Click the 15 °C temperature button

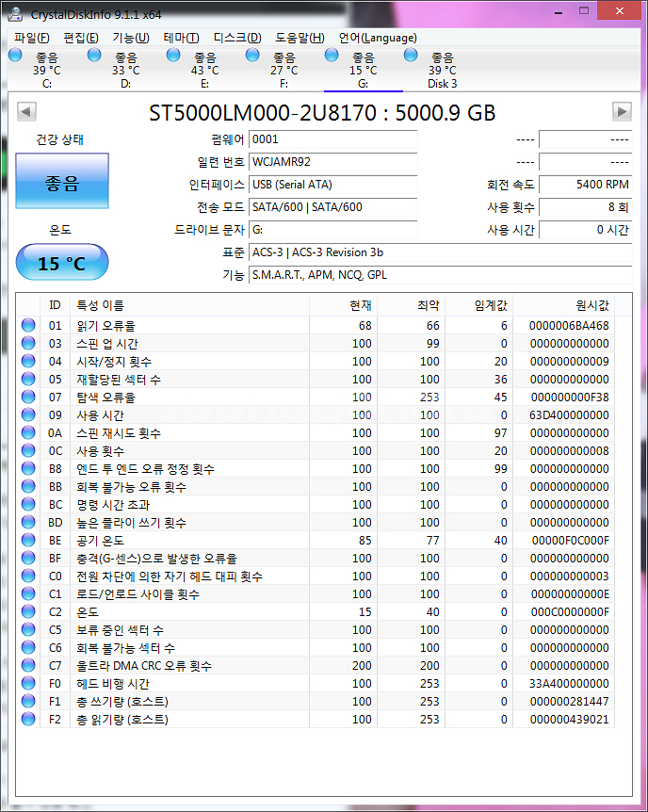[62, 263]
